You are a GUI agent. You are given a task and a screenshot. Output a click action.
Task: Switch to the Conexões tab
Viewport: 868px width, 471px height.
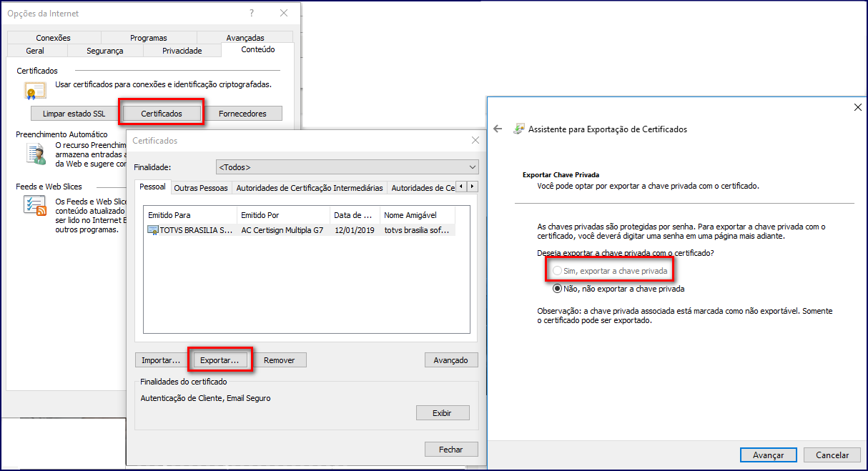pos(54,38)
